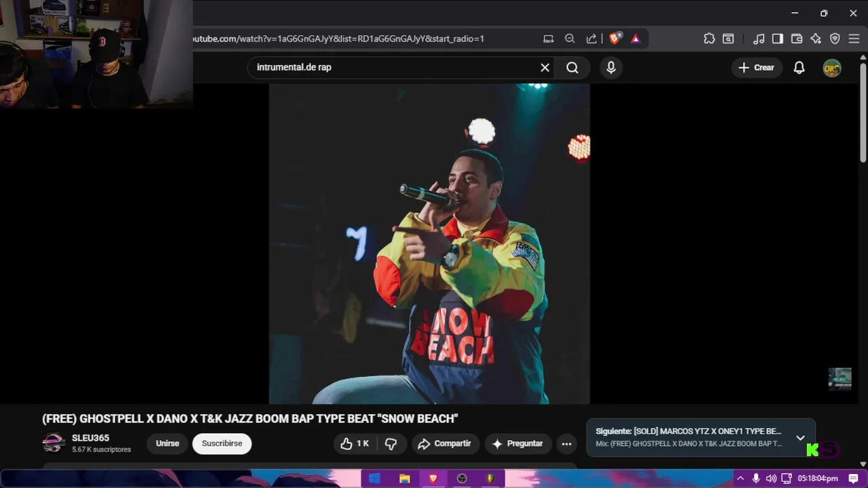
Task: Open the browser hamburger main menu
Action: 854,39
